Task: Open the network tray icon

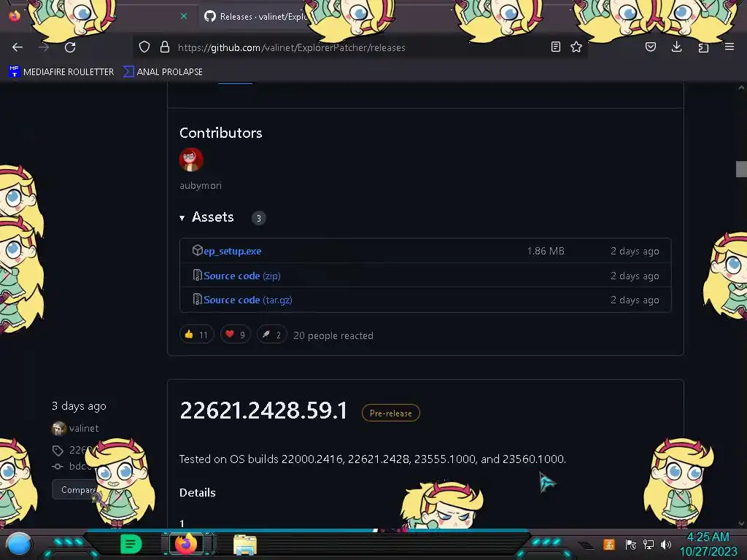Action: 649,544
